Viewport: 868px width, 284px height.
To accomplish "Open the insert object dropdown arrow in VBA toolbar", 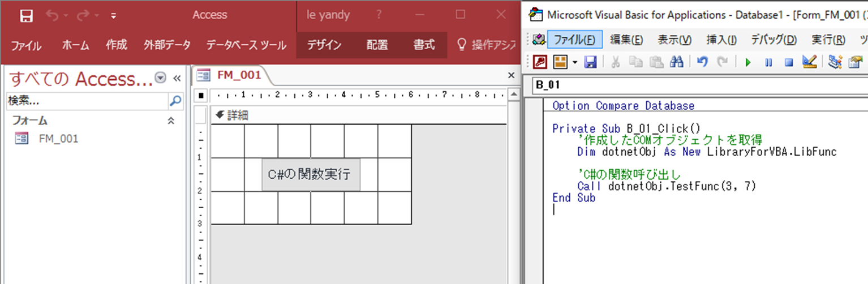I will point(574,62).
